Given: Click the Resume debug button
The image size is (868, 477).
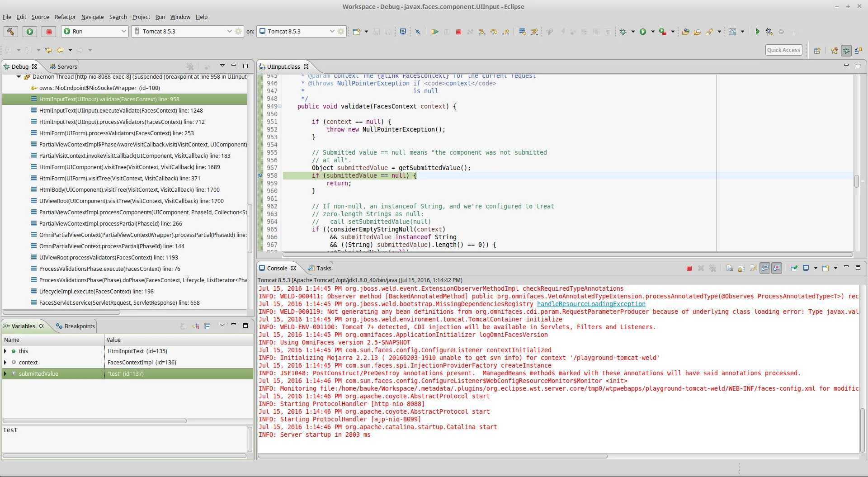Looking at the screenshot, I should pos(434,32).
